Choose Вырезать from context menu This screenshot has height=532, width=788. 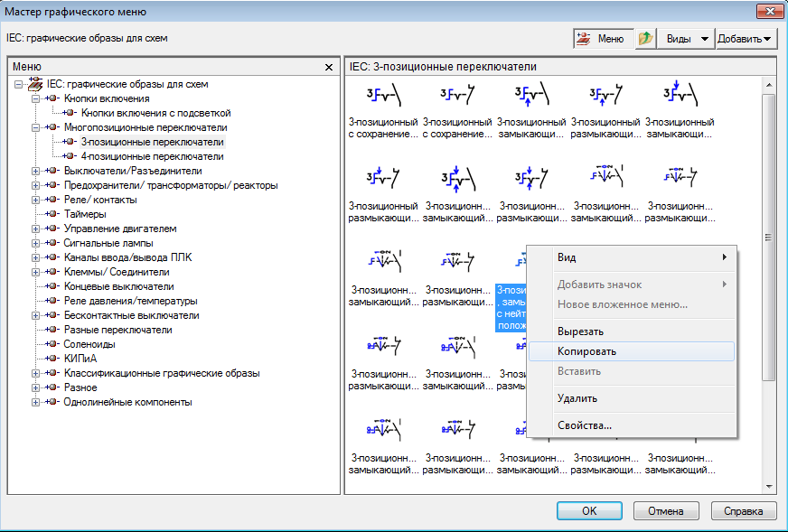tap(631, 331)
